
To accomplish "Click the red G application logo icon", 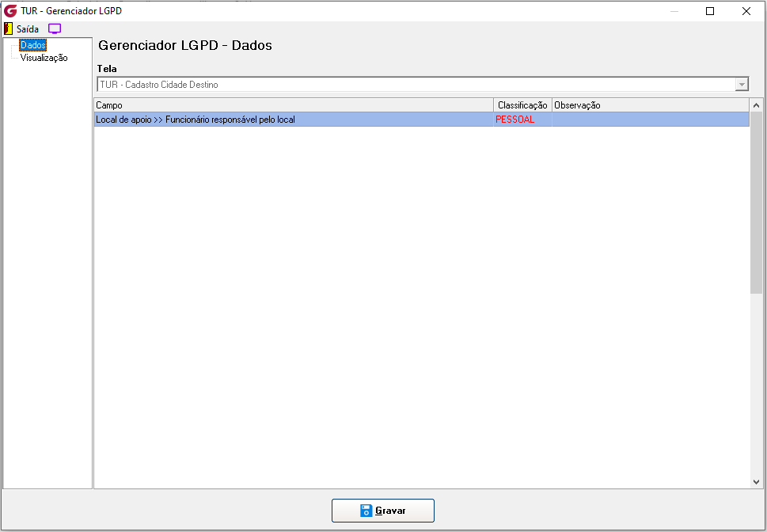I will click(9, 11).
